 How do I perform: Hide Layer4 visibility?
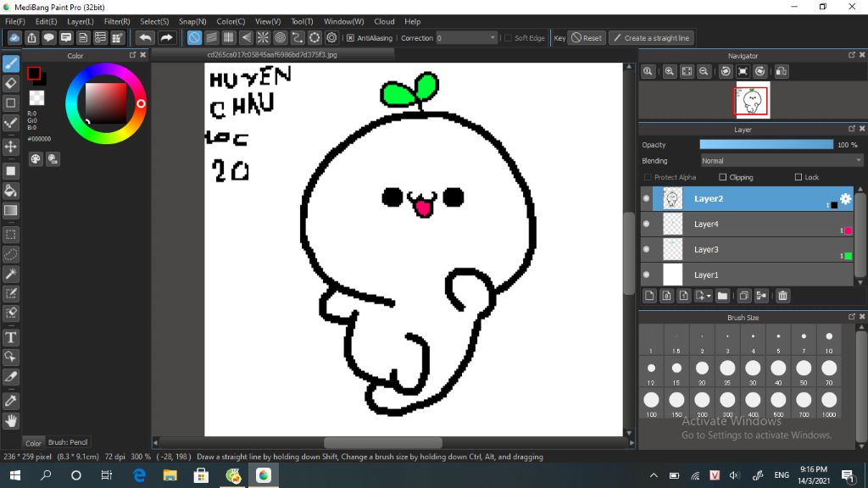tap(646, 224)
